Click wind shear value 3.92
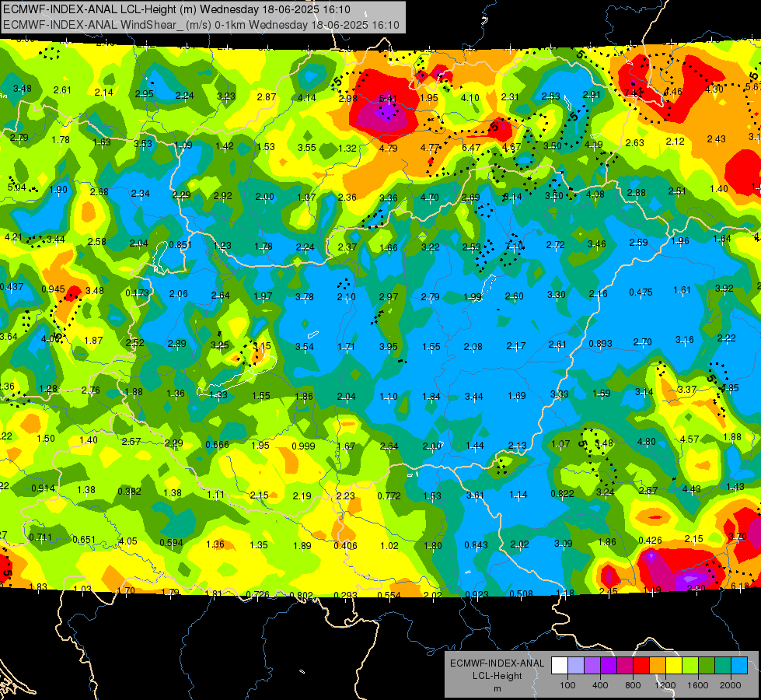 (724, 288)
